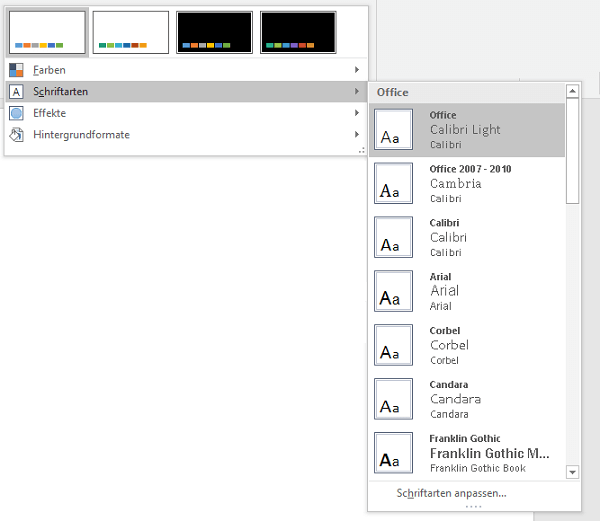Choose the Candara font set entry
This screenshot has height=521, width=600.
coord(467,399)
